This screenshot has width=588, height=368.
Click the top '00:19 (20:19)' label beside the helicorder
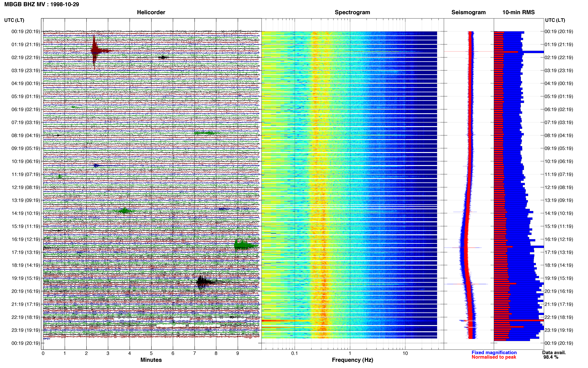pos(26,31)
